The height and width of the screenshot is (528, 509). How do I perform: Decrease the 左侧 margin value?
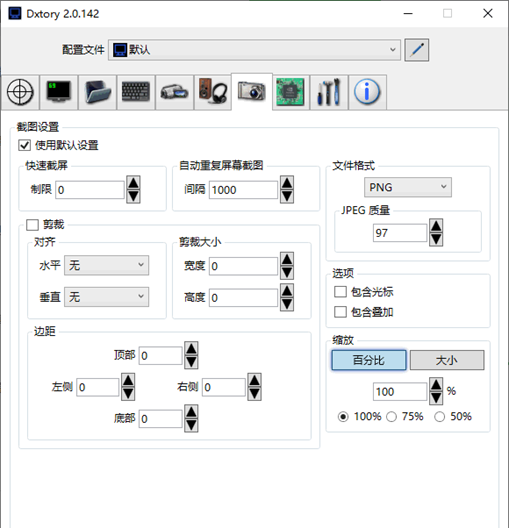pos(128,394)
